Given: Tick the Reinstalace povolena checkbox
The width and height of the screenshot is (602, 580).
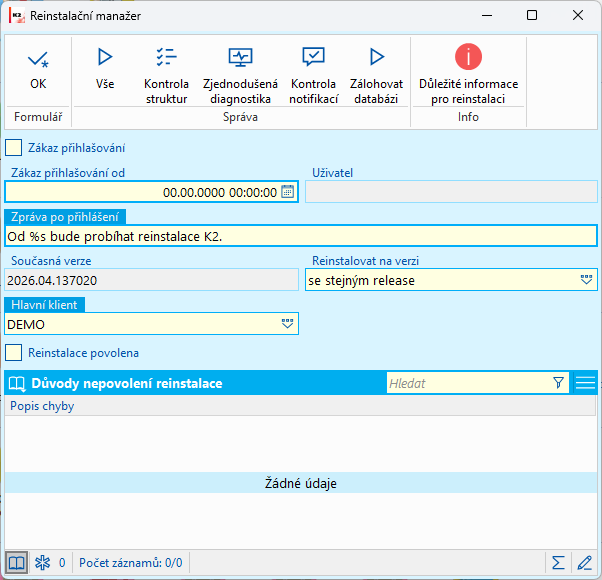Looking at the screenshot, I should coord(13,353).
